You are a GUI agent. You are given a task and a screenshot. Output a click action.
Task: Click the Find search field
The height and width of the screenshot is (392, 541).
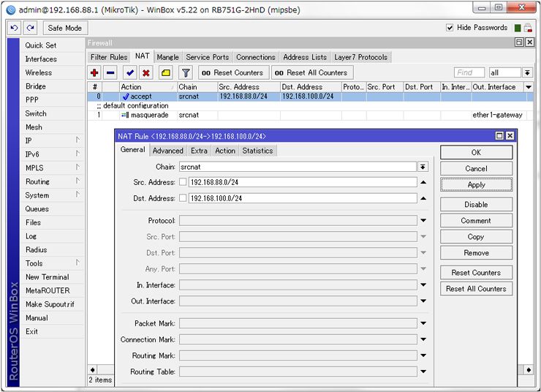(469, 73)
